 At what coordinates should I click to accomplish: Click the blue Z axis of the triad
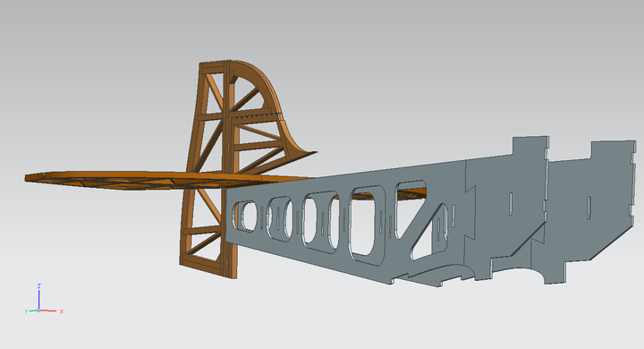pyautogui.click(x=39, y=299)
